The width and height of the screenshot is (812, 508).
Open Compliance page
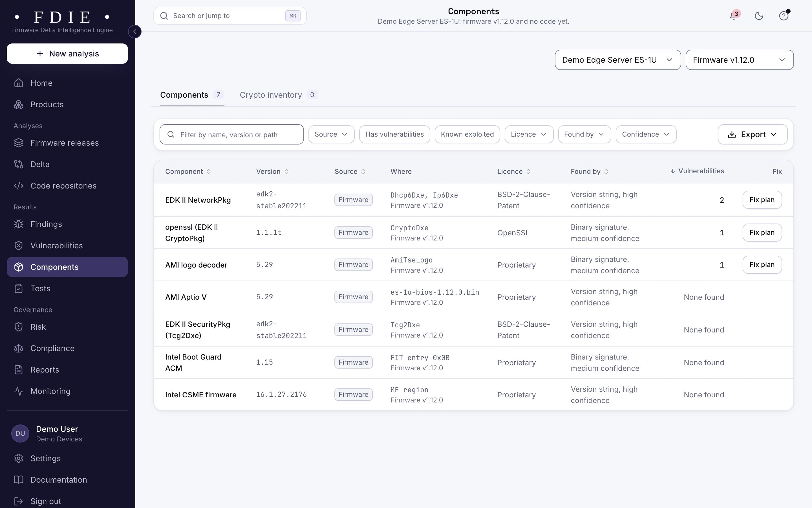tap(67, 349)
